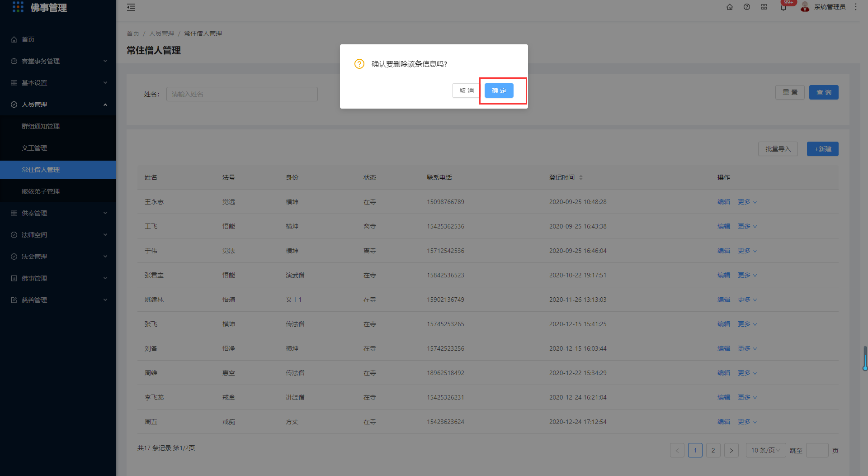Open the 皈依弟子管理 menu item
The height and width of the screenshot is (476, 868).
[58, 191]
